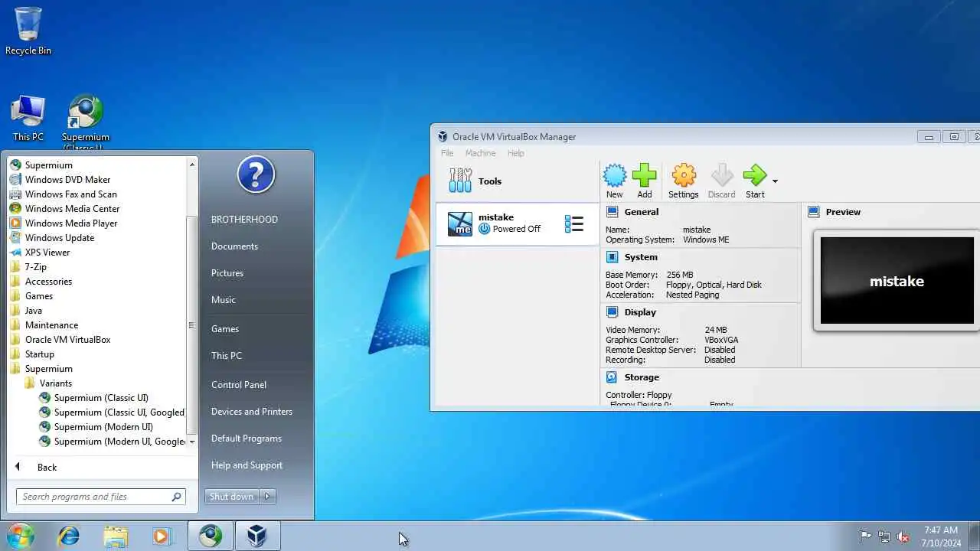Viewport: 980px width, 551px height.
Task: Expand the Oracle VM VirtualBox folder
Action: pyautogui.click(x=67, y=339)
